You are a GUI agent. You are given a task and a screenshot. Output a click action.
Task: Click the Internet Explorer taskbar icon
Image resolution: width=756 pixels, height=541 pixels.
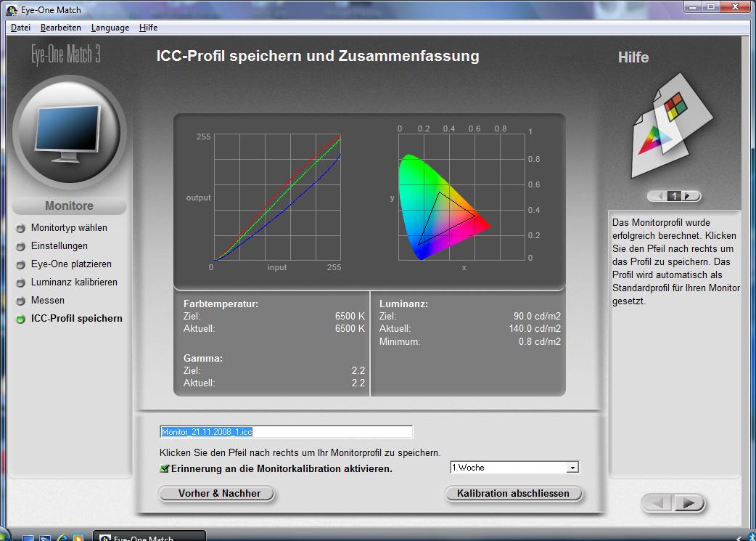[62, 537]
